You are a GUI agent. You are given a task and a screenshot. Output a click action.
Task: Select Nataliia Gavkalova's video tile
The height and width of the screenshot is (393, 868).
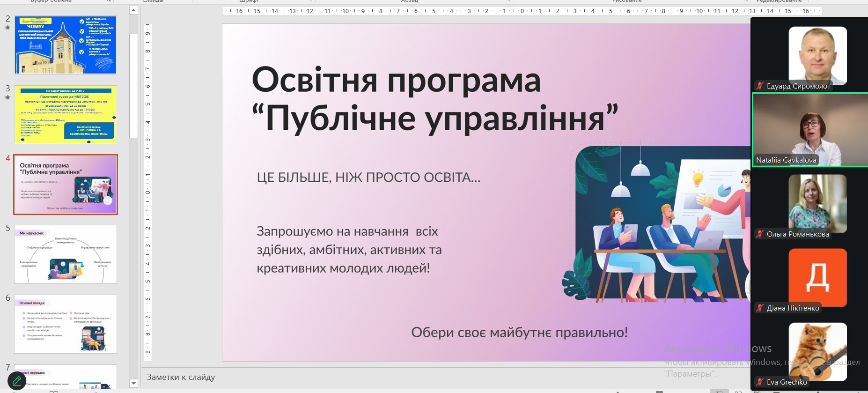tap(809, 130)
